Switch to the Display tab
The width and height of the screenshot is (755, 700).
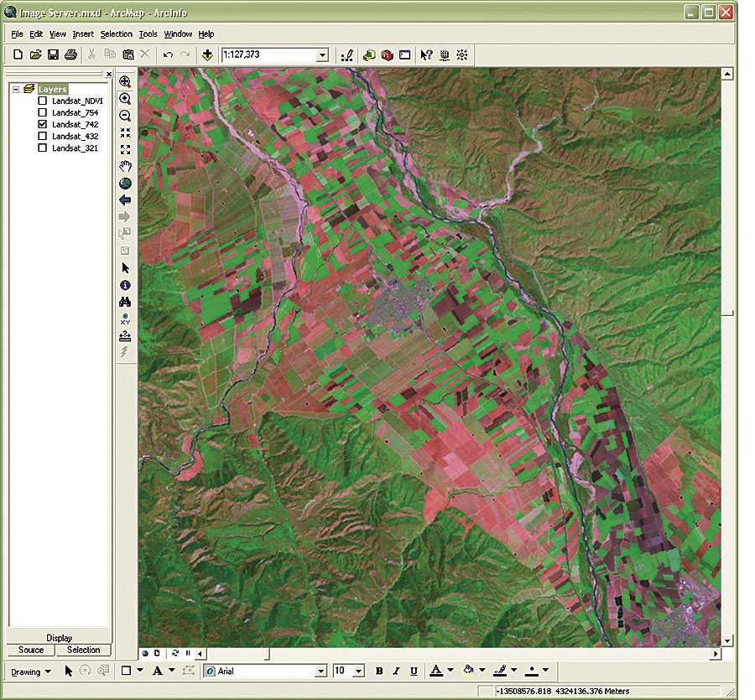[x=59, y=638]
